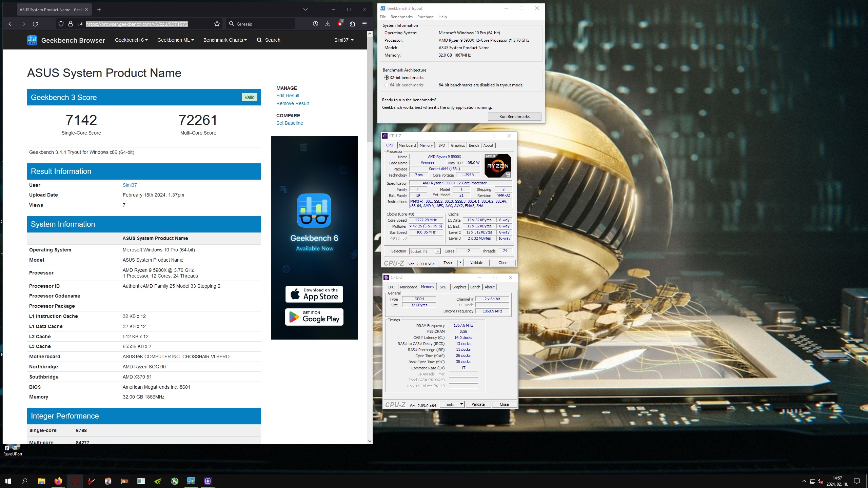
Task: Open Geekbench taskbar icon
Action: [191, 481]
